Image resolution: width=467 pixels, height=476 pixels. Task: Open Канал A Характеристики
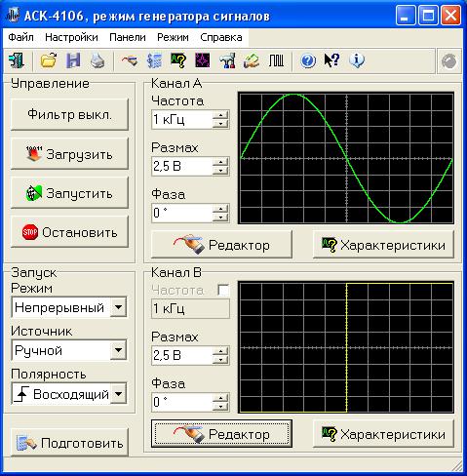pos(383,245)
